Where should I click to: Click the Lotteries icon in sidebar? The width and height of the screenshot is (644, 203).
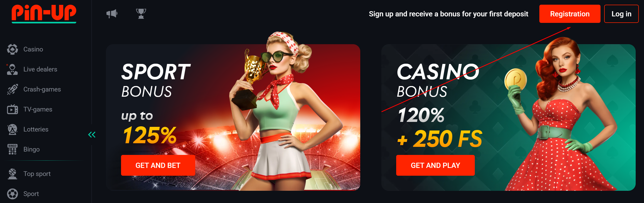click(12, 129)
